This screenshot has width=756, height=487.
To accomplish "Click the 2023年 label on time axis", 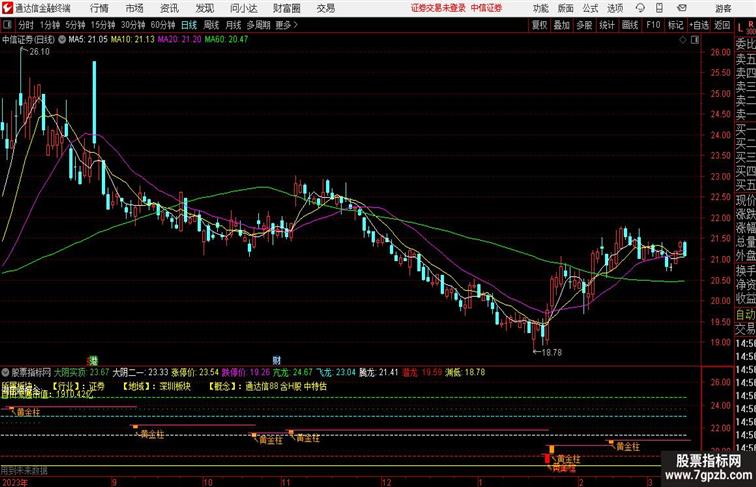I will pyautogui.click(x=15, y=482).
